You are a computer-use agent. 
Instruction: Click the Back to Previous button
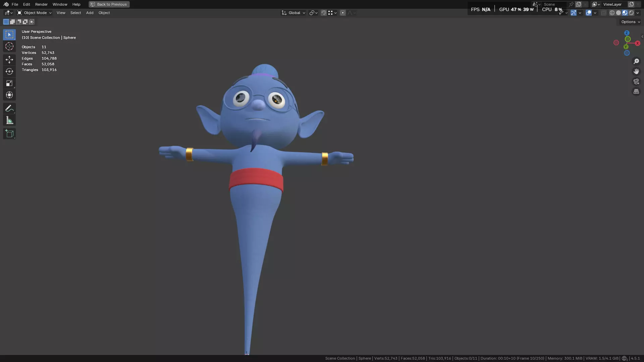(109, 4)
